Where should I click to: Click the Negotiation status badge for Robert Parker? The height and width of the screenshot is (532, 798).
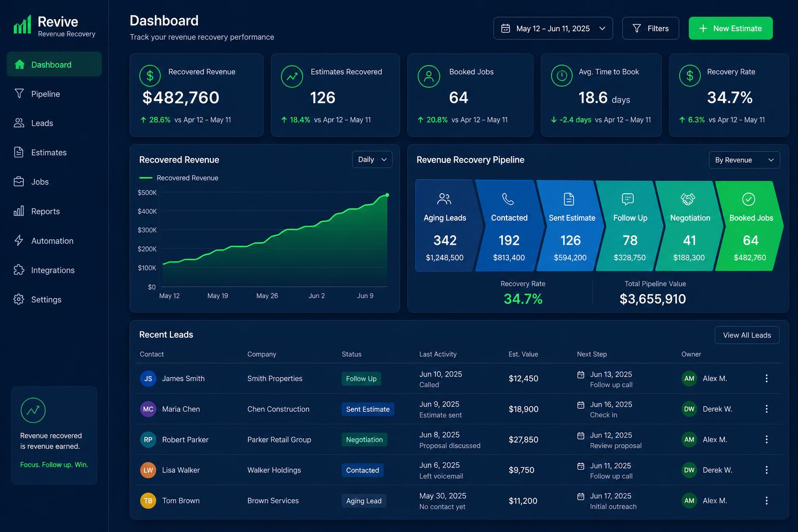pyautogui.click(x=364, y=440)
